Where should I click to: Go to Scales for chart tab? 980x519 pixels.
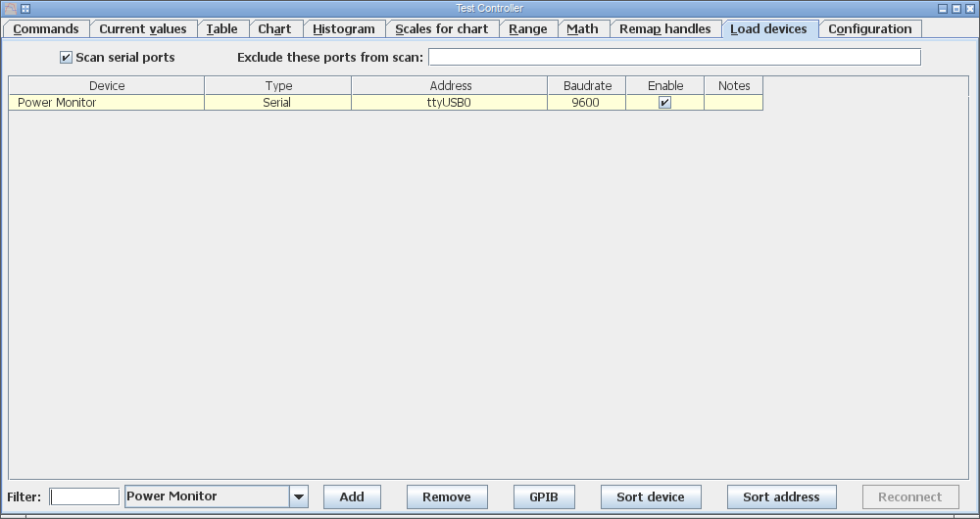pyautogui.click(x=442, y=28)
